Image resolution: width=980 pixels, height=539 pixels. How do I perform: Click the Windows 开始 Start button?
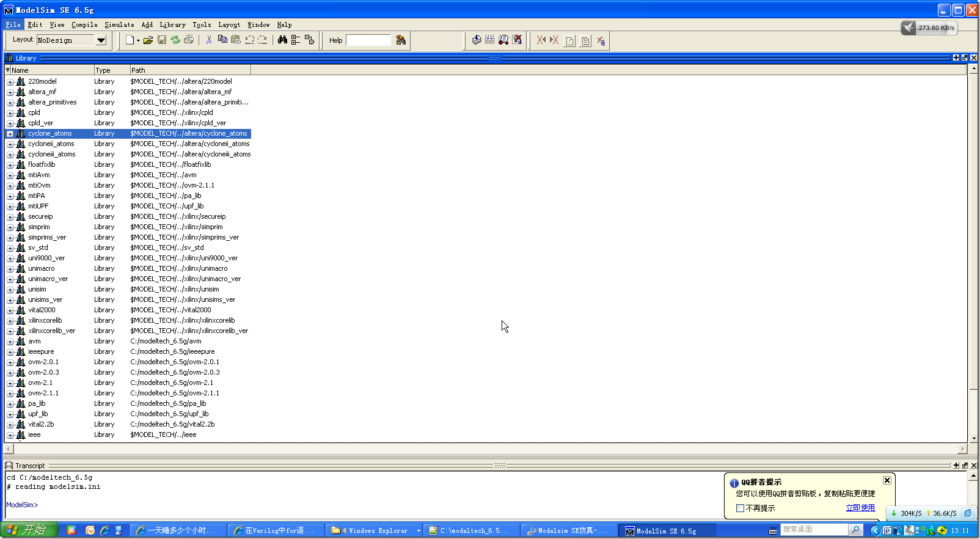pyautogui.click(x=29, y=530)
